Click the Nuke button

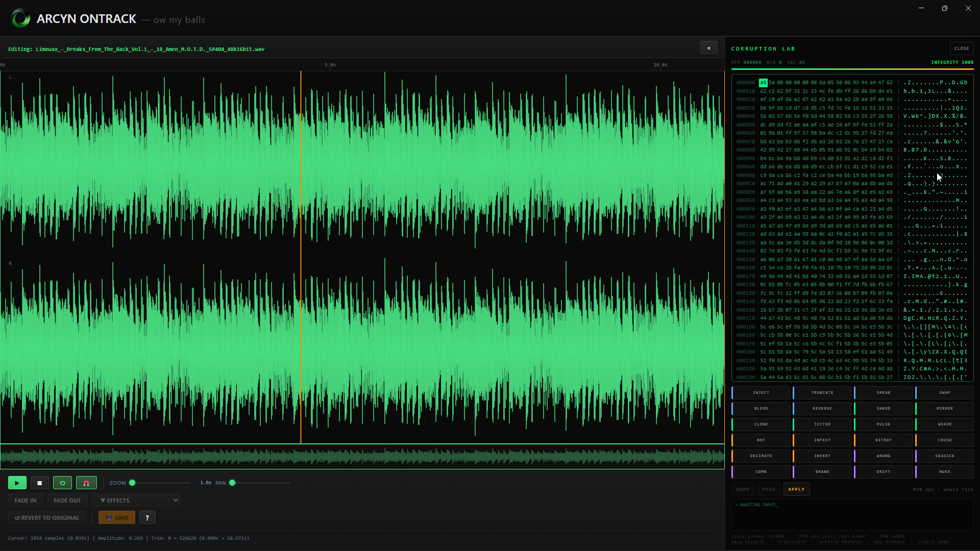point(944,471)
